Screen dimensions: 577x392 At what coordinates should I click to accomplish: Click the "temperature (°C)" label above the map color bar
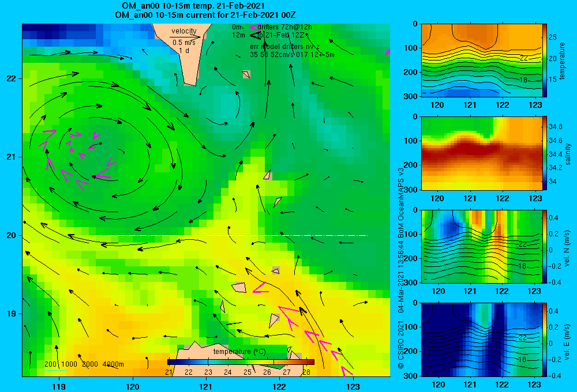click(239, 352)
